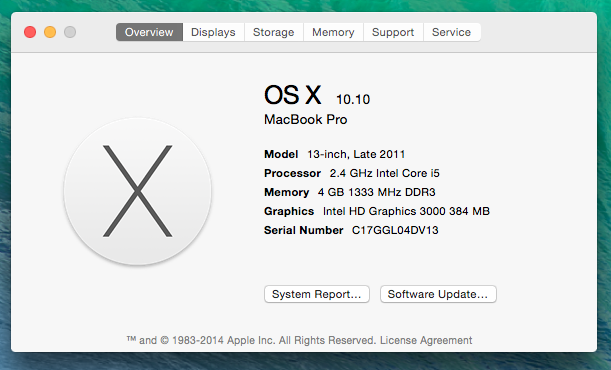Click the gray disabled zoom button

(70, 32)
